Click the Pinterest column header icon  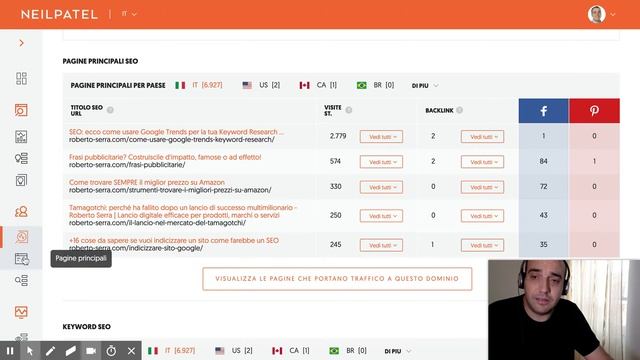(594, 111)
